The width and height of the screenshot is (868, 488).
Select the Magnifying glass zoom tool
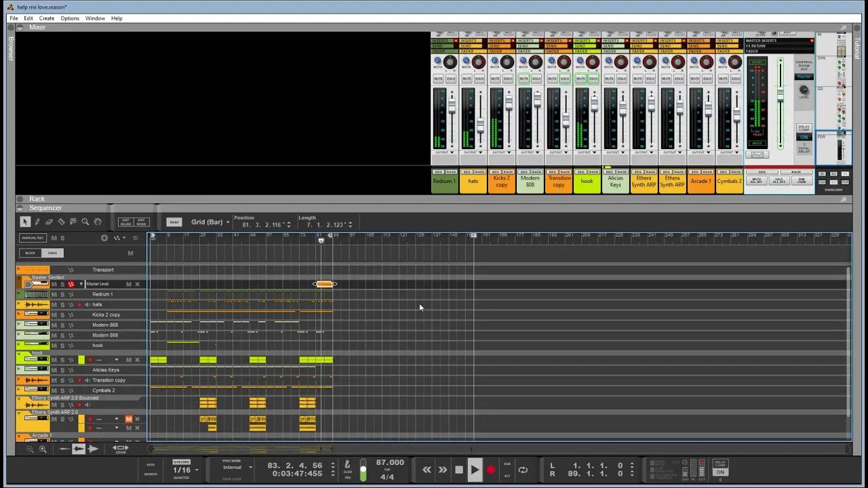click(85, 222)
